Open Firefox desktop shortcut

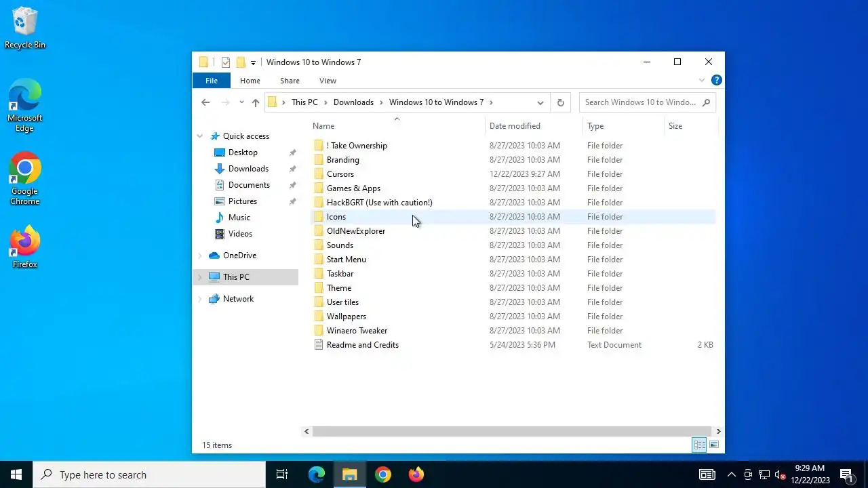tap(24, 247)
